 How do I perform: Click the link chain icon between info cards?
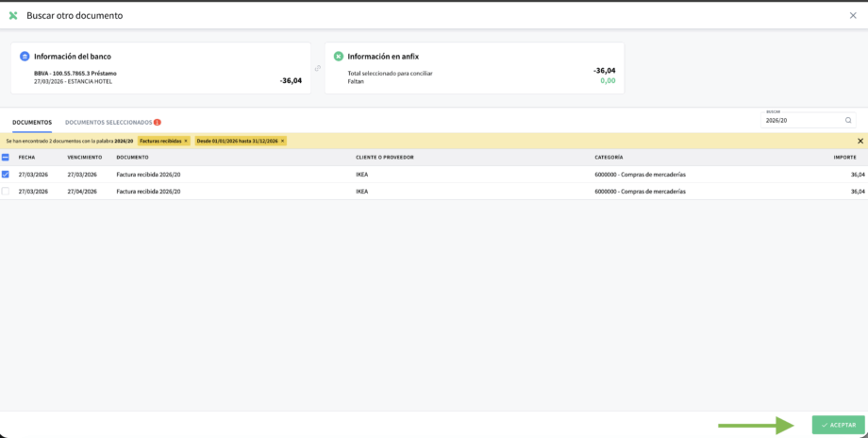click(x=318, y=68)
